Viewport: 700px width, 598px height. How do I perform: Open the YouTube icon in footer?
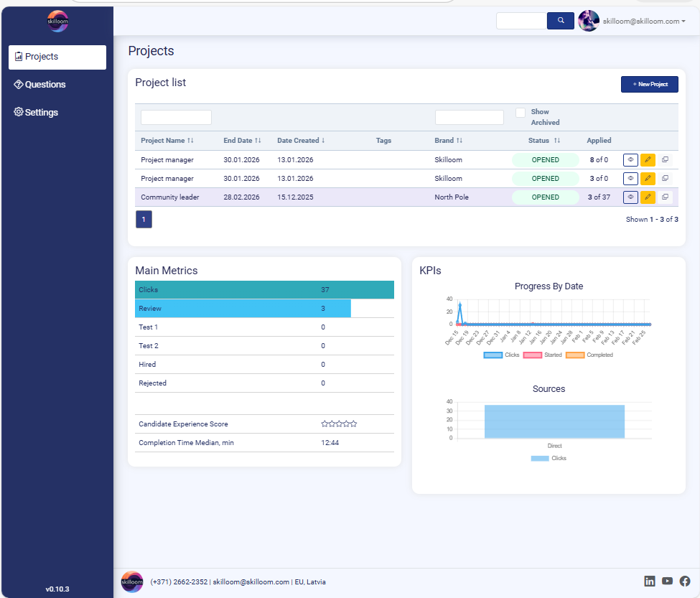668,581
